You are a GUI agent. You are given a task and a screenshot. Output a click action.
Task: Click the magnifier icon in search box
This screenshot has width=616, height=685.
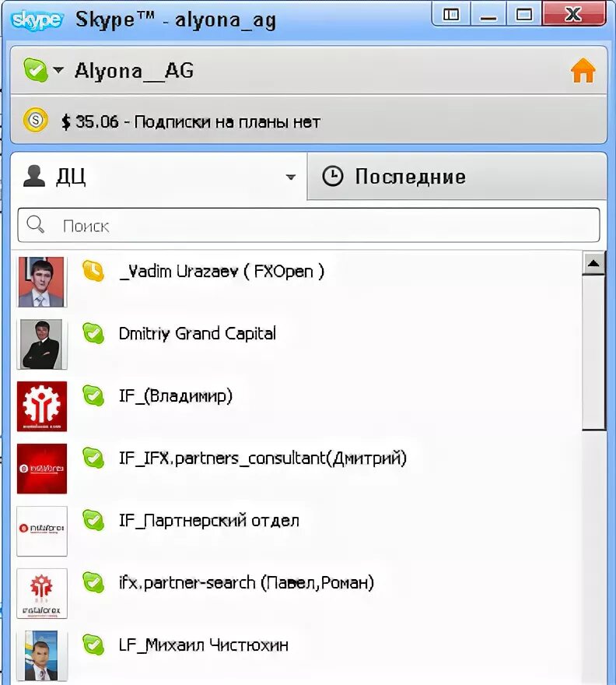coord(36,224)
